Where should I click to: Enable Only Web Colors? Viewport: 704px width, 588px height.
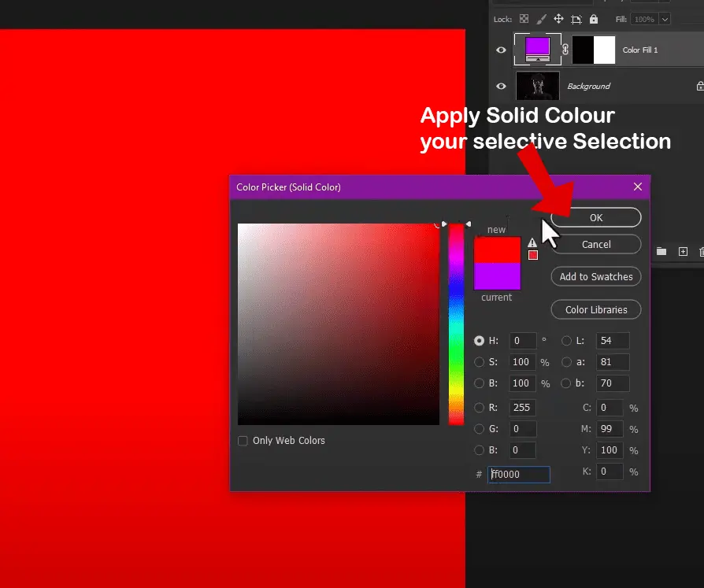(243, 441)
